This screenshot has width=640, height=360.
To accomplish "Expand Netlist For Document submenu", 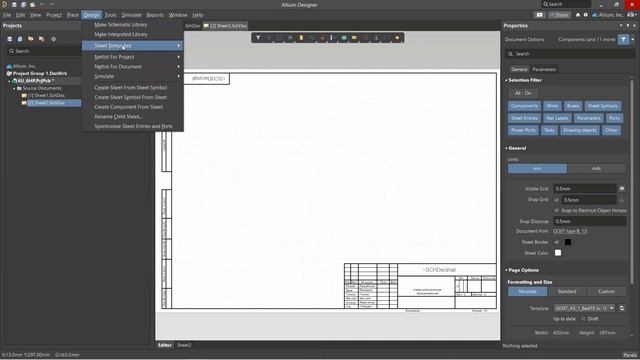I will (133, 67).
